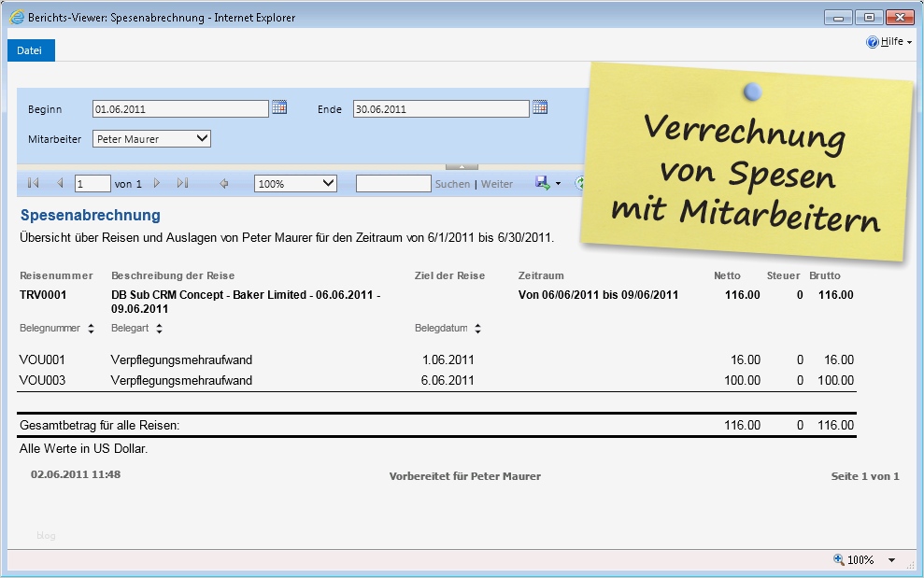The width and height of the screenshot is (924, 578).
Task: Open the export report icon
Action: coord(542,183)
